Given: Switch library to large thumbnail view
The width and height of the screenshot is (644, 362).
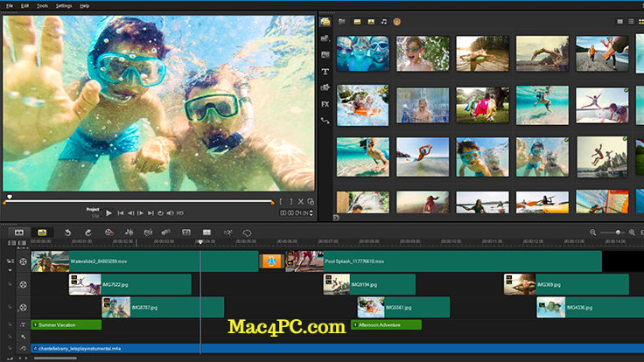Looking at the screenshot, I should click(x=620, y=21).
